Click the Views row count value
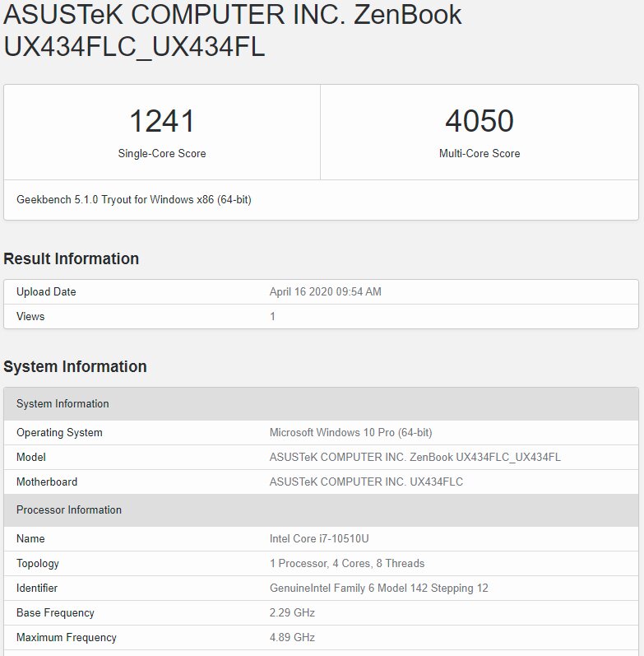Viewport: 644px width, 656px height. (273, 316)
